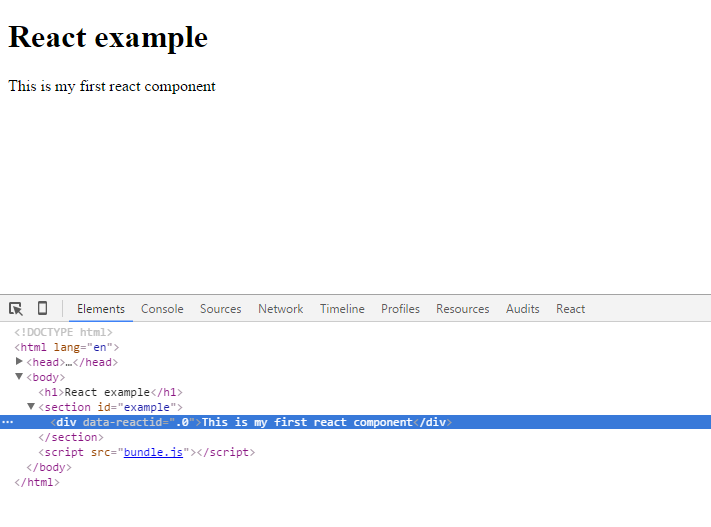Image resolution: width=711 pixels, height=527 pixels.
Task: Select the closing html tag
Action: tap(37, 482)
